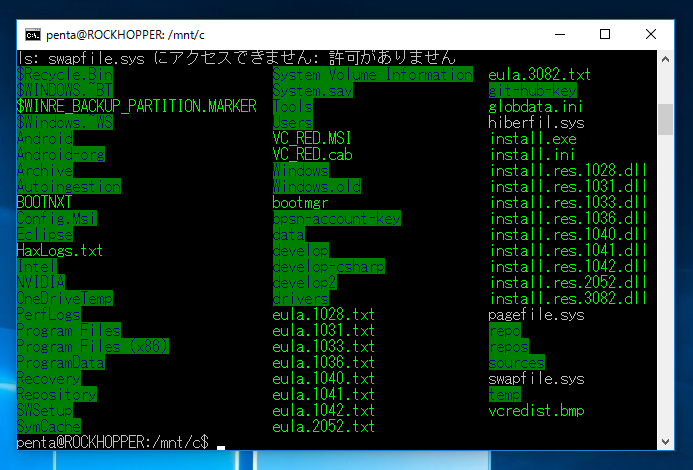Click the develop2 directory name

click(305, 283)
